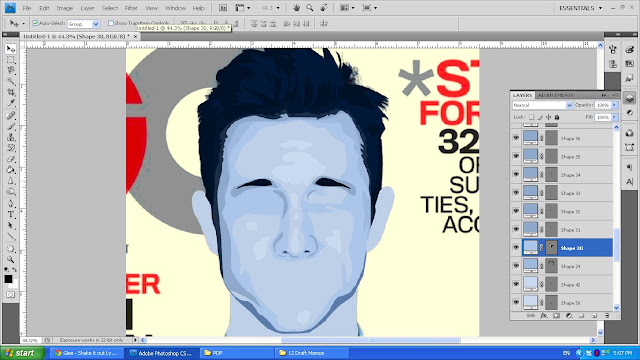This screenshot has height=360, width=640.
Task: Hide the Shape 35 layer
Action: point(516,156)
